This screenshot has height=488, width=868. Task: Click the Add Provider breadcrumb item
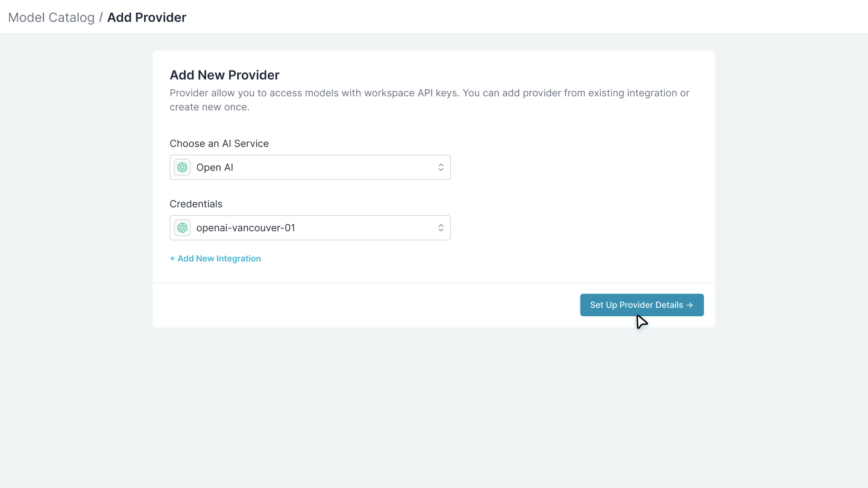pyautogui.click(x=146, y=17)
